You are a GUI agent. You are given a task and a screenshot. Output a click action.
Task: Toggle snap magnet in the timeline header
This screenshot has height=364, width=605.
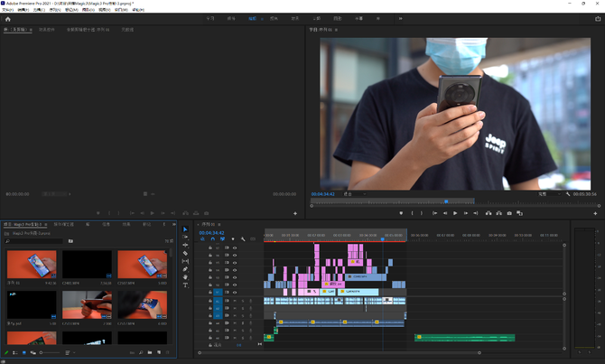[x=212, y=239]
